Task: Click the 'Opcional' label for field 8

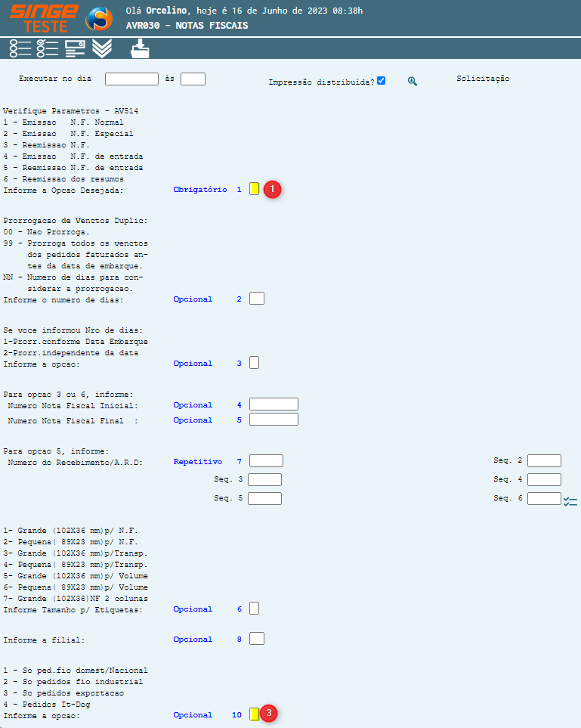Action: click(x=193, y=640)
